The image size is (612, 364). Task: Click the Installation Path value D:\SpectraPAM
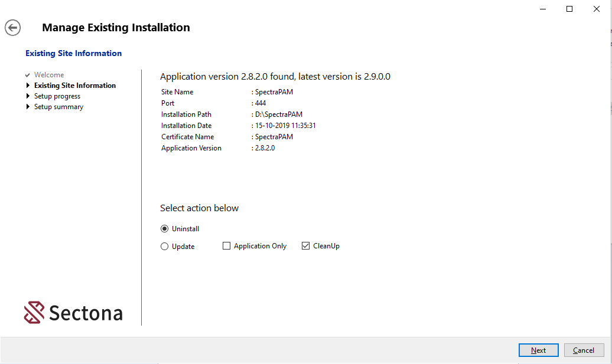pyautogui.click(x=274, y=114)
